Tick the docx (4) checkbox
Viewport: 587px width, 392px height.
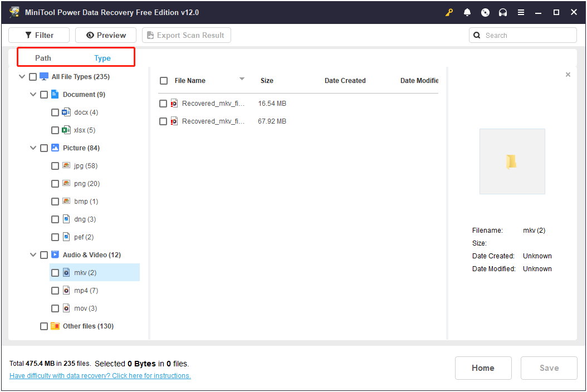[x=55, y=112]
